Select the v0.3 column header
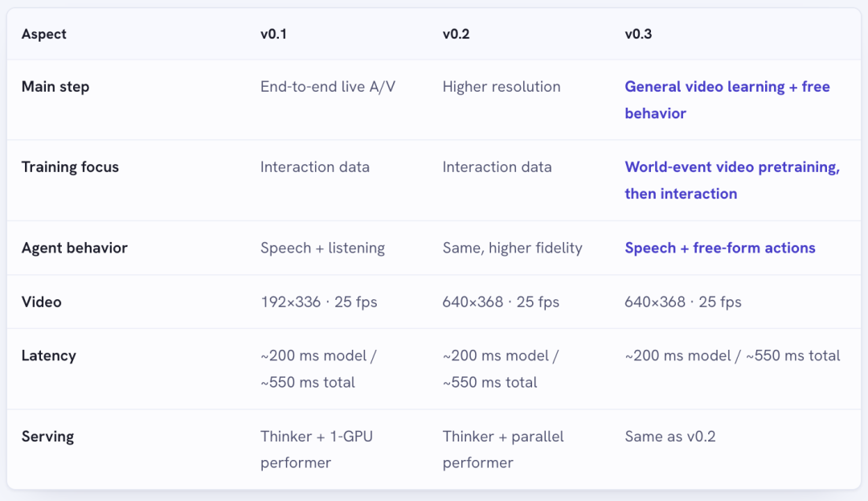Screen dimensions: 868x501 click(x=638, y=34)
